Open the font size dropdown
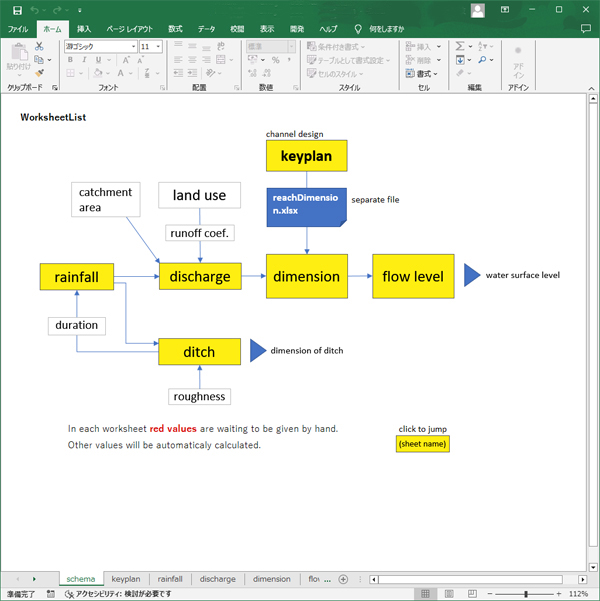Image resolution: width=600 pixels, height=601 pixels. pos(158,47)
